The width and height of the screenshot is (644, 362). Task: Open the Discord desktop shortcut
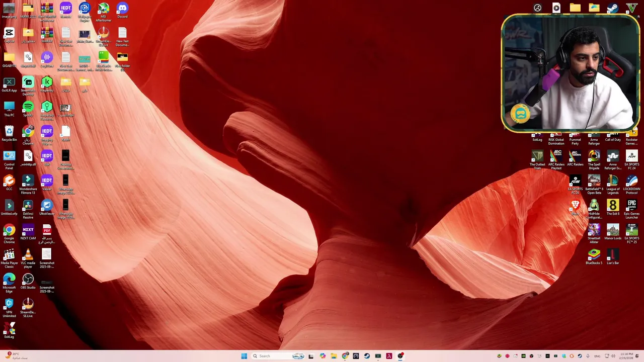(122, 11)
